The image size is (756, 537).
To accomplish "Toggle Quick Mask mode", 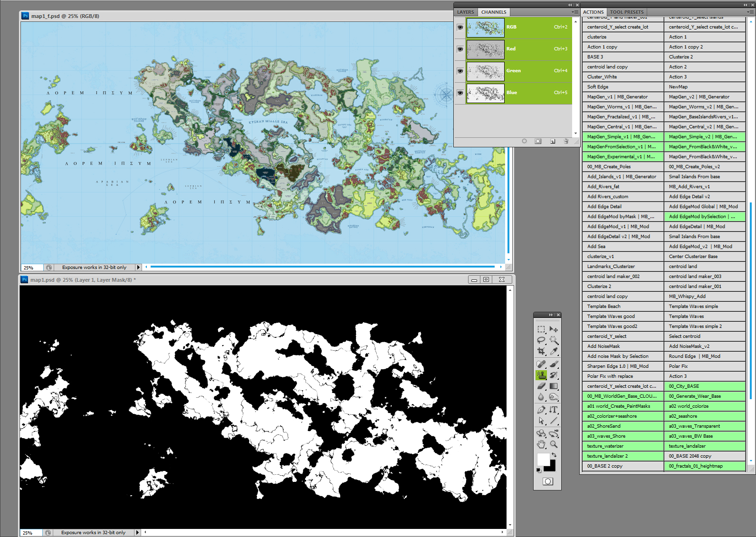I will click(547, 481).
